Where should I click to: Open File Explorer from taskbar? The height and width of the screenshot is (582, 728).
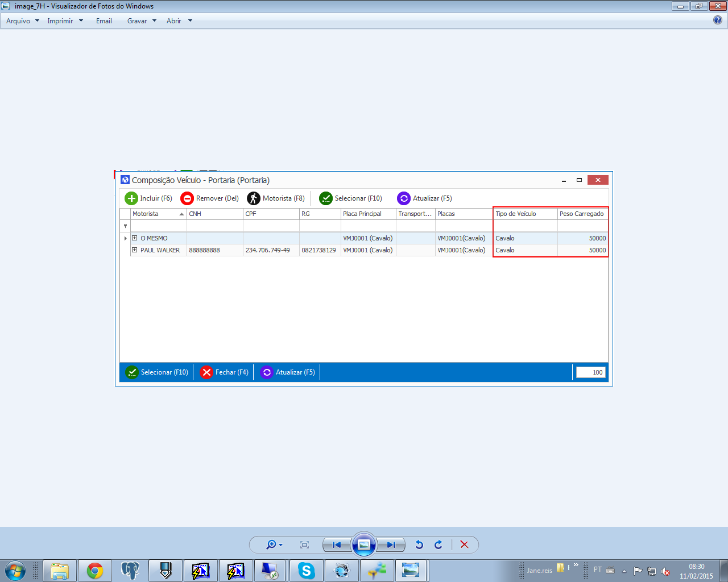59,571
